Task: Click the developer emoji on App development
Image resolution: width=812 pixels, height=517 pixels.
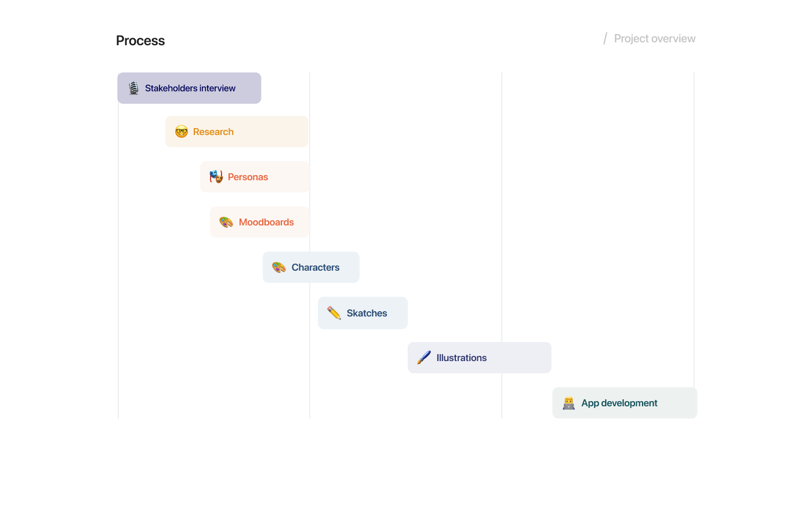Action: pos(568,403)
